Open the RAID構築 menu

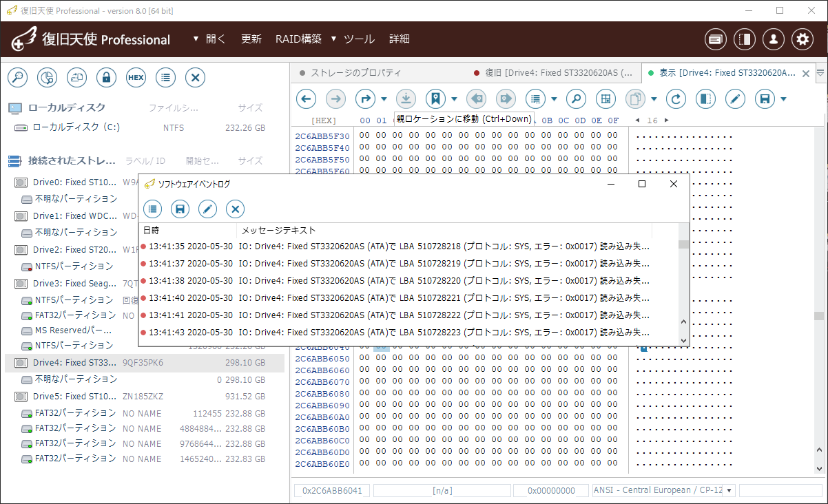point(298,39)
